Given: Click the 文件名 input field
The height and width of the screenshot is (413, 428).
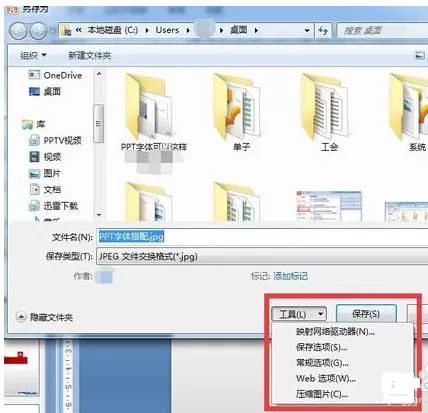Looking at the screenshot, I should [262, 237].
